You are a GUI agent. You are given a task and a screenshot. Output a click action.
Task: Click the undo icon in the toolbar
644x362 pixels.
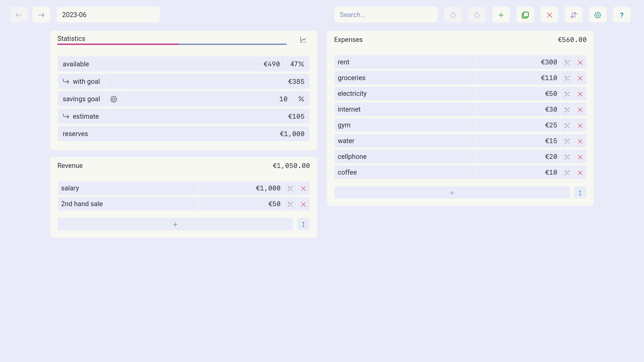(453, 15)
